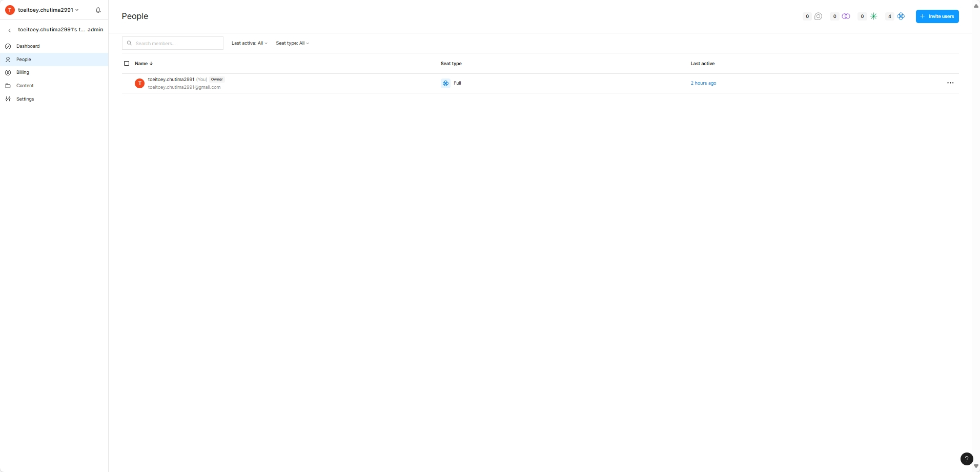
Task: Open the Last active: All filter
Action: 250,43
